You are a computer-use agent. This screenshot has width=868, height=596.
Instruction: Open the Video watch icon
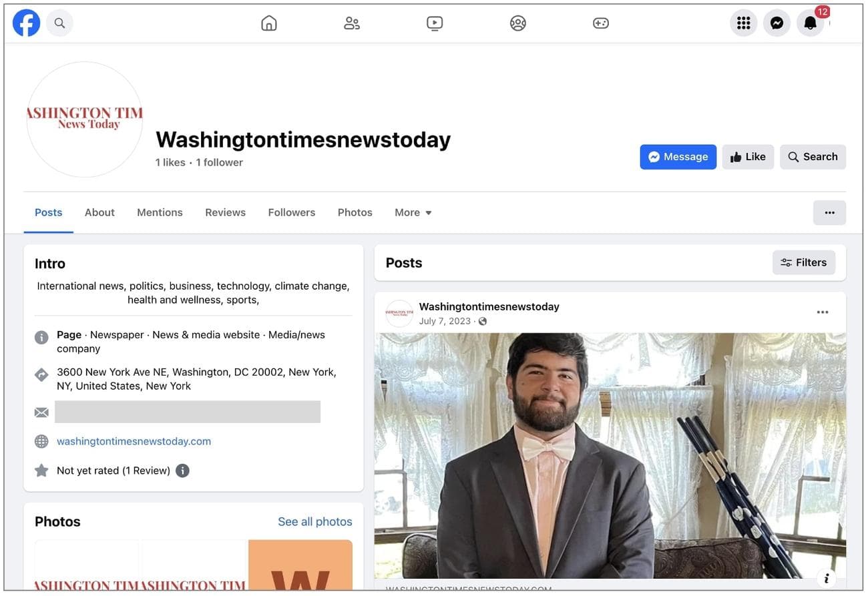(435, 22)
